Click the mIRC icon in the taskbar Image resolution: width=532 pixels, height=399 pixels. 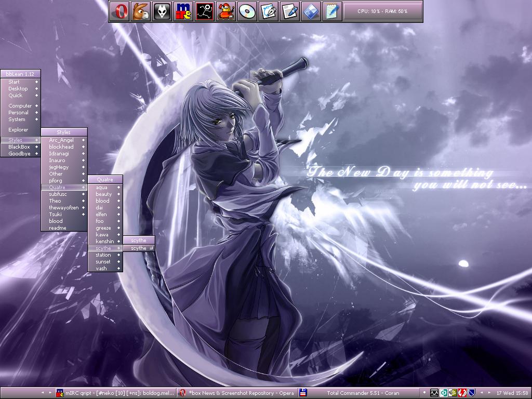[x=60, y=393]
